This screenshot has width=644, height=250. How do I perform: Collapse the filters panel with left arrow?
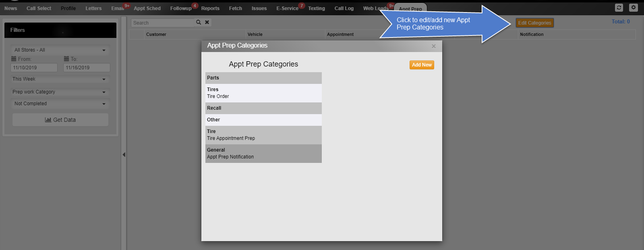point(124,154)
